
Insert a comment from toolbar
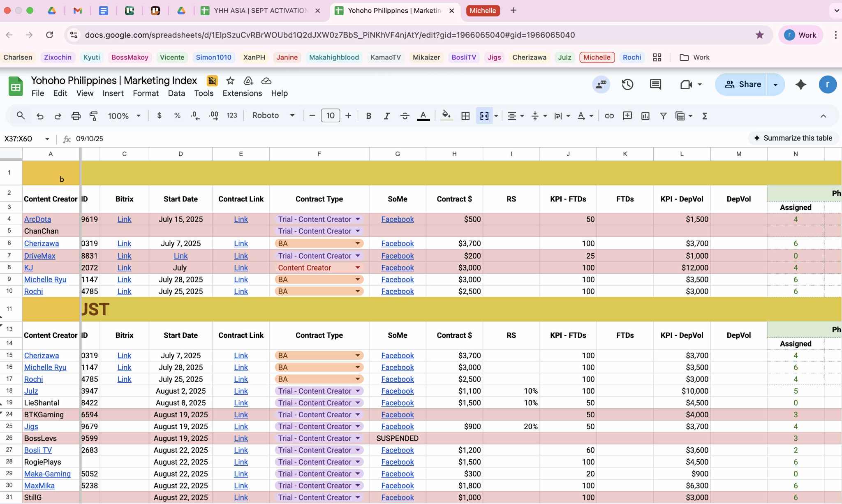tap(627, 116)
